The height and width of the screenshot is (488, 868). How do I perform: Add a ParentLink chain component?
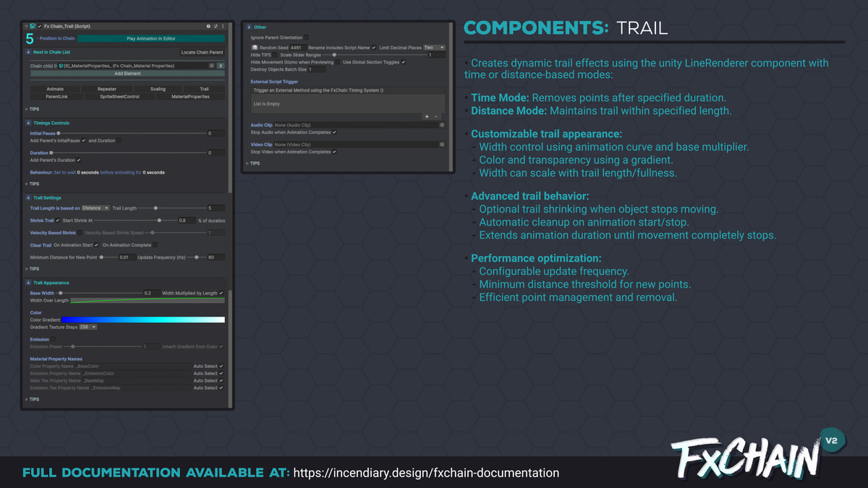coord(57,96)
